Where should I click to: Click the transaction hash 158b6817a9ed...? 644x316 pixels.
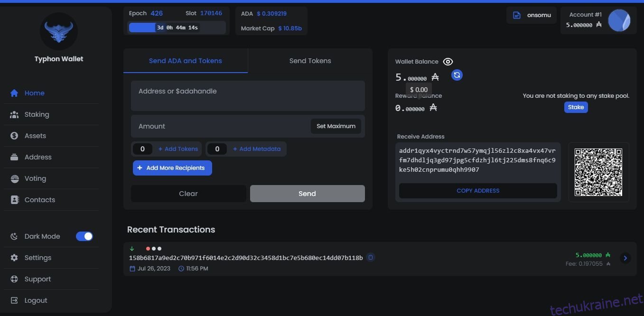point(246,258)
